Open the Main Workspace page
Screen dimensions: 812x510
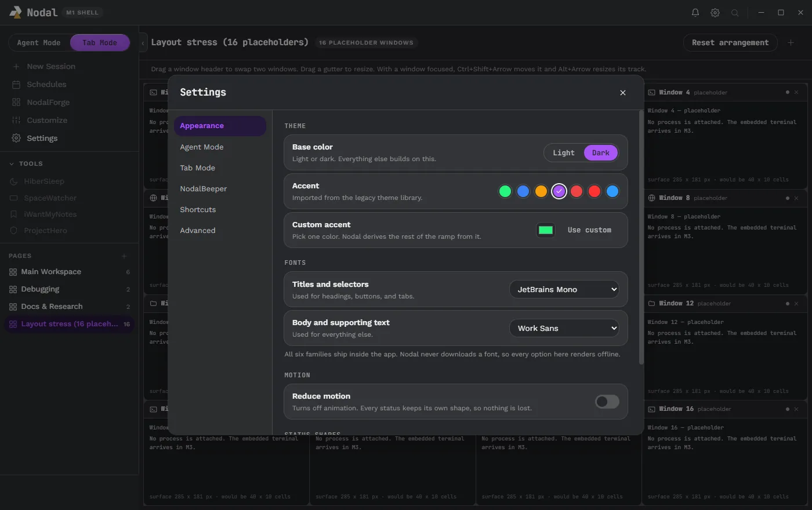tap(70, 272)
